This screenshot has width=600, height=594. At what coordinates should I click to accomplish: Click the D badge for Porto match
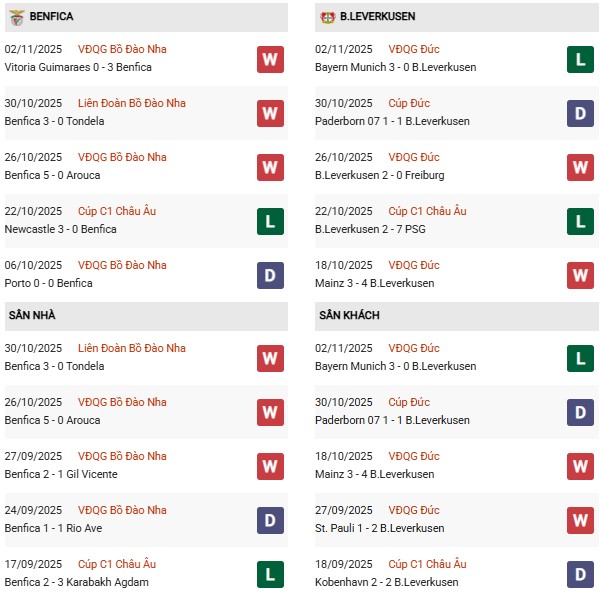(270, 275)
